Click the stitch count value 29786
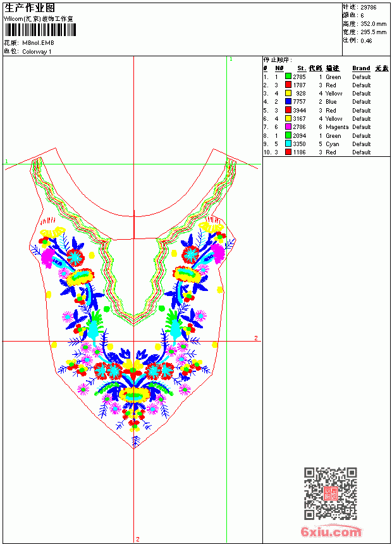The image size is (392, 544). (369, 8)
